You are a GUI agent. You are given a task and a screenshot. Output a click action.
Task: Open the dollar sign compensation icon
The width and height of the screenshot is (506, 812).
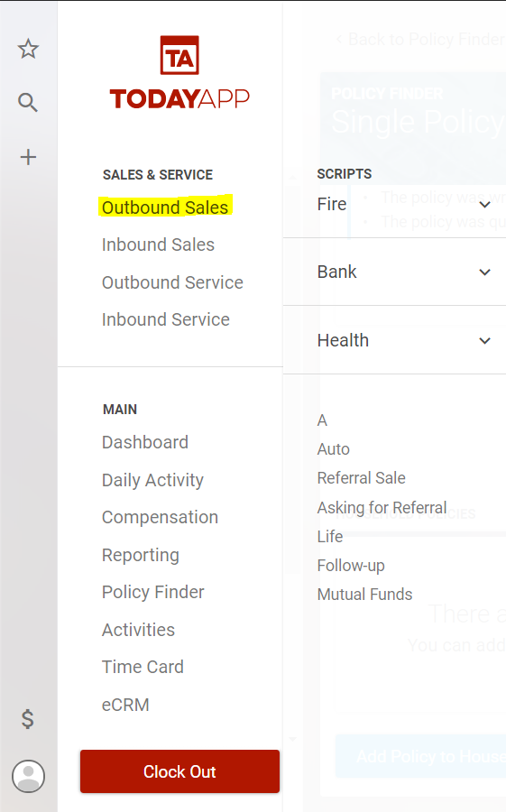[x=27, y=719]
